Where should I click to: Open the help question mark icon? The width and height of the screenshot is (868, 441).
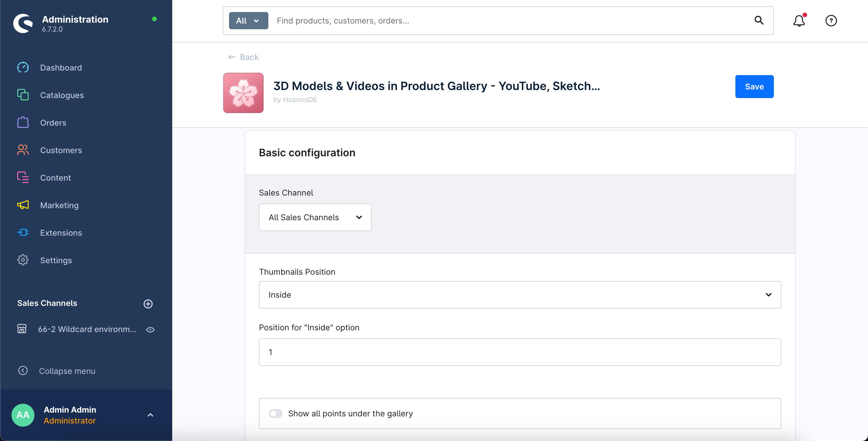click(x=831, y=21)
